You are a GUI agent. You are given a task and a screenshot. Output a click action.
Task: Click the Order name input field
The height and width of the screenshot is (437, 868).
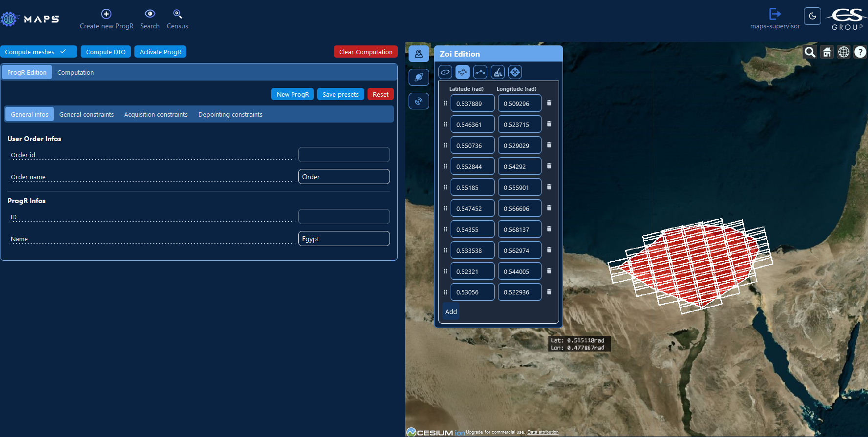coord(344,177)
